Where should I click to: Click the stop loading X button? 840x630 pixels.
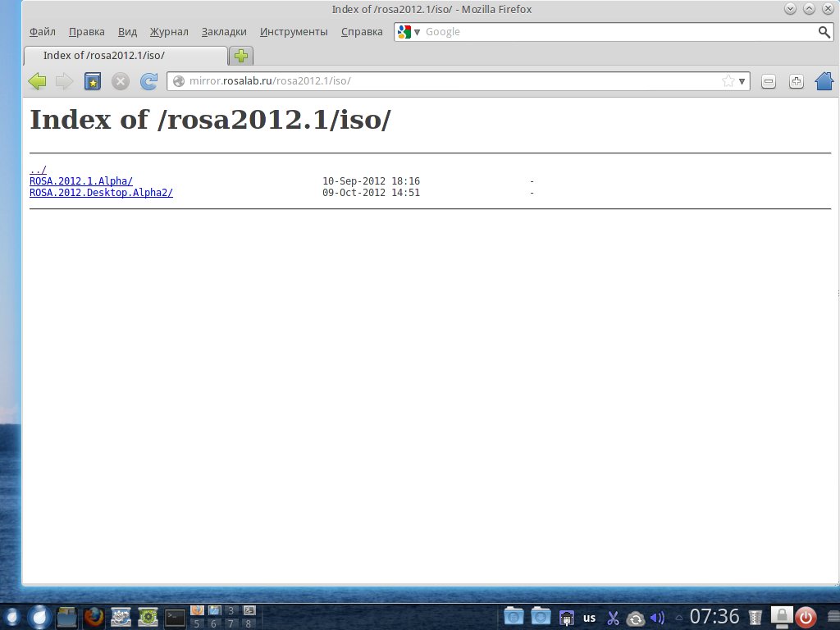pyautogui.click(x=121, y=81)
